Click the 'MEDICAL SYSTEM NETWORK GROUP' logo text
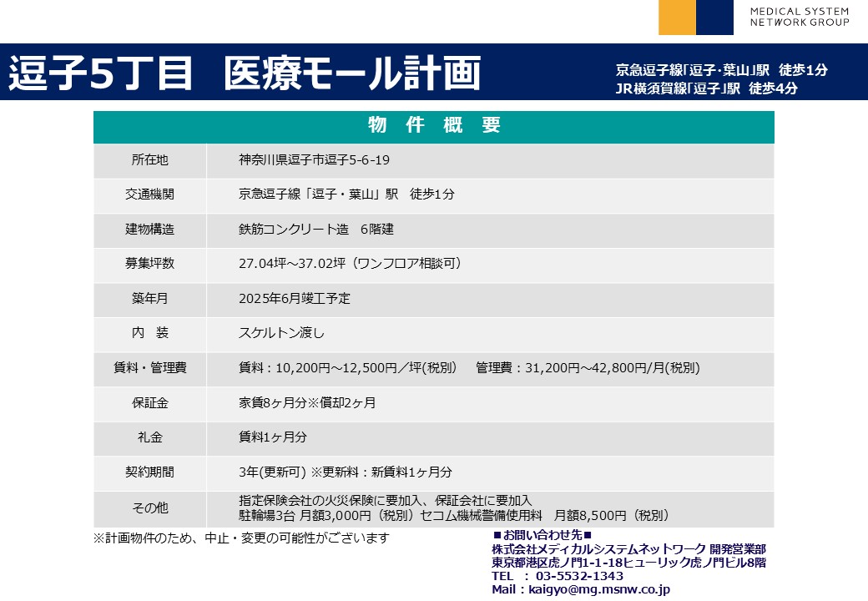Viewport: 868px width, 601px height. coord(800,17)
